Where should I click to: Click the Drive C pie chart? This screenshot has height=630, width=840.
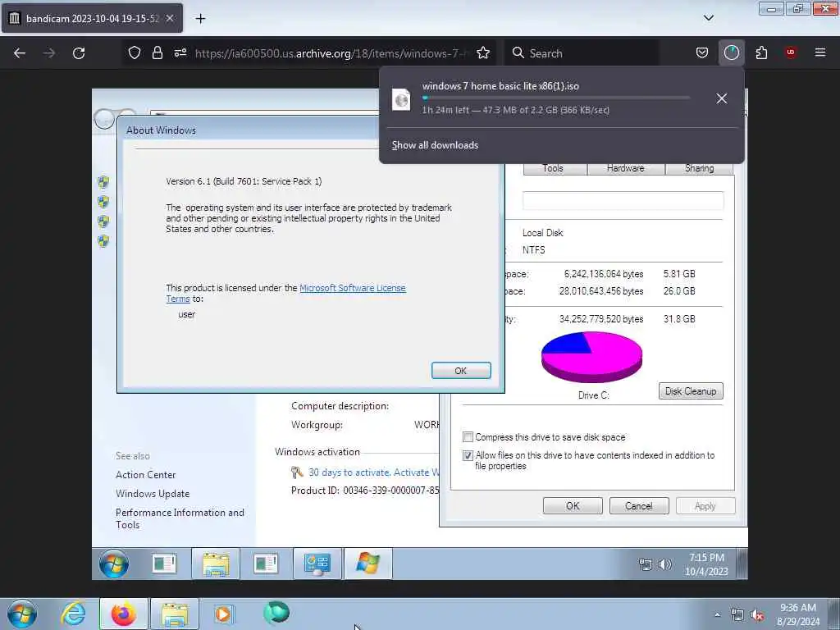click(x=591, y=356)
